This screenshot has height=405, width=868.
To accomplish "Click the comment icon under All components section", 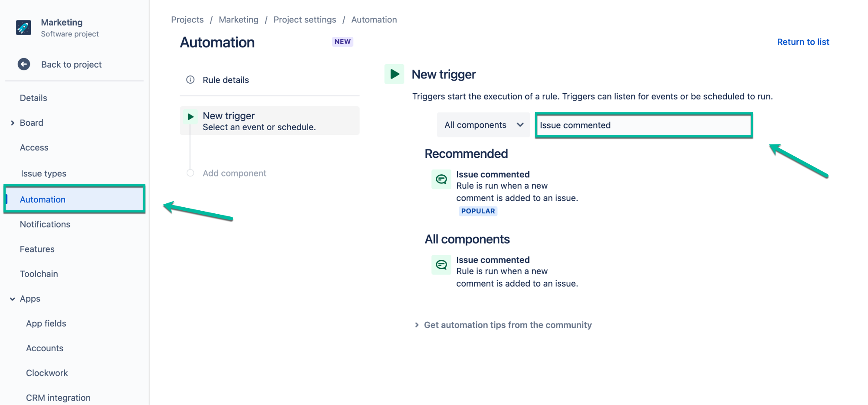I will [441, 265].
